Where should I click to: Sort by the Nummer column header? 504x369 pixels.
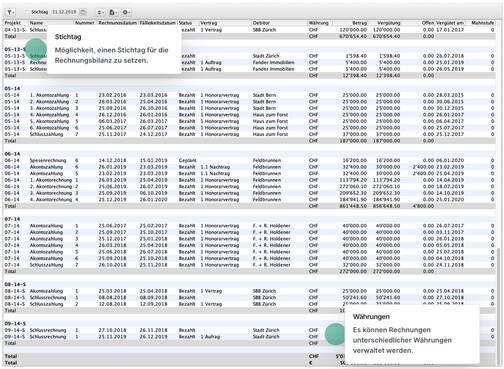pyautogui.click(x=85, y=23)
